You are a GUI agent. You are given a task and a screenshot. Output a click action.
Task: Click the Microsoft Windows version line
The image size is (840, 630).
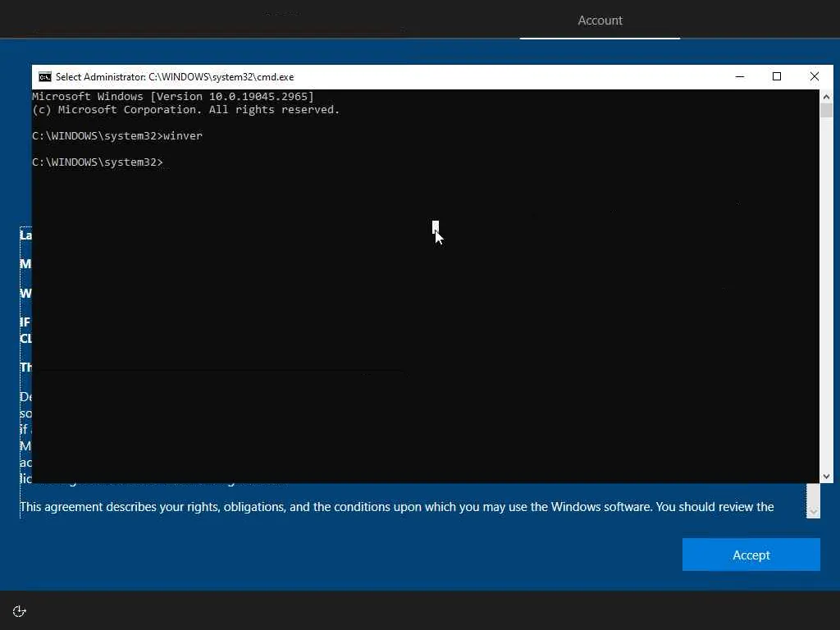(x=173, y=97)
